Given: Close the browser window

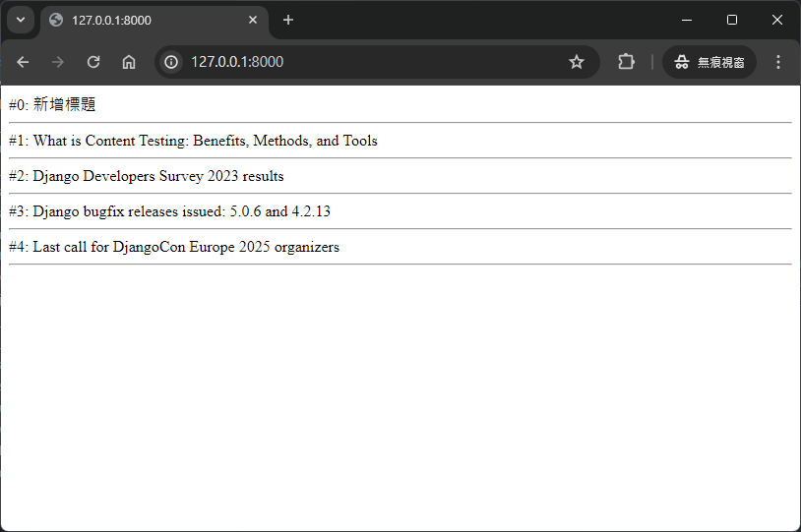Looking at the screenshot, I should pos(777,20).
